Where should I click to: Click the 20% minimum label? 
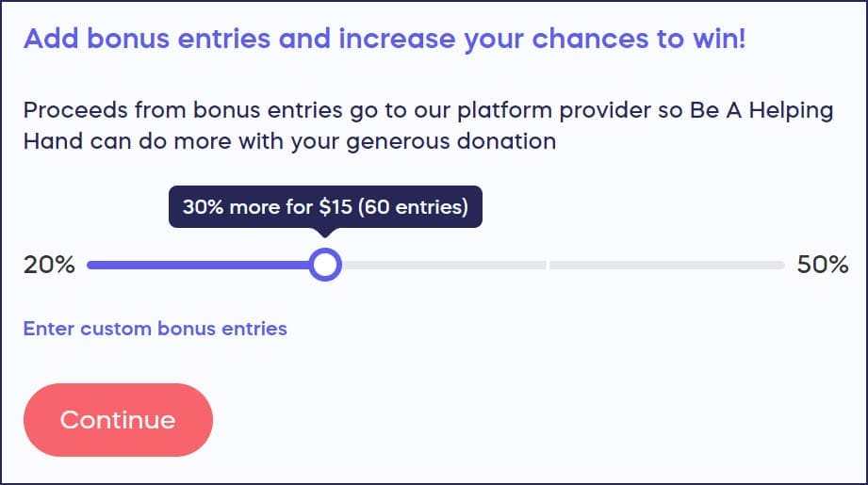(49, 266)
